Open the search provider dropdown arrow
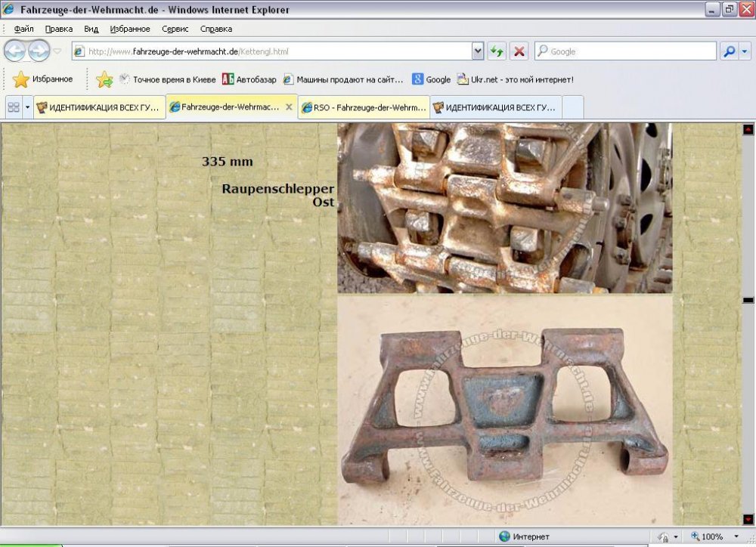 [x=745, y=51]
